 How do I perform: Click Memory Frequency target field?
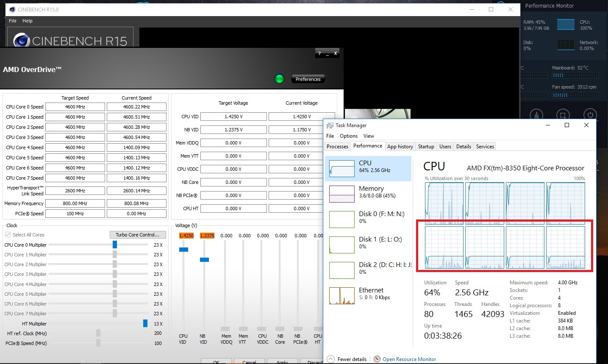[x=75, y=203]
